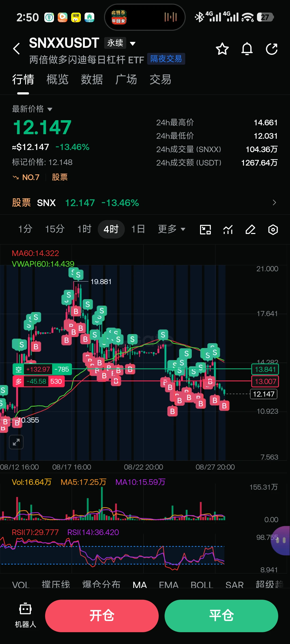Toggle the VOL indicator
290x644 pixels.
tap(21, 585)
